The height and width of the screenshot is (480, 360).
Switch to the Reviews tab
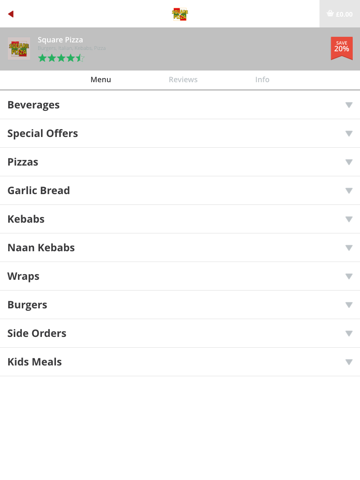(183, 80)
